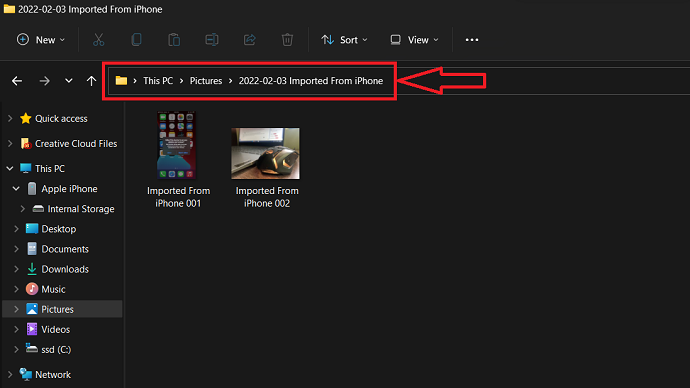Open the New dropdown menu
The image size is (690, 388).
[40, 40]
